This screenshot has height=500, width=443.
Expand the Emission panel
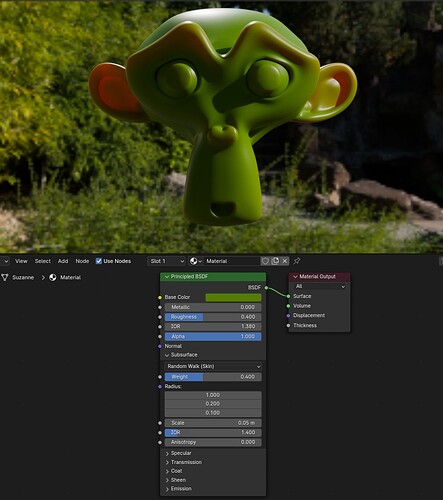(x=167, y=489)
